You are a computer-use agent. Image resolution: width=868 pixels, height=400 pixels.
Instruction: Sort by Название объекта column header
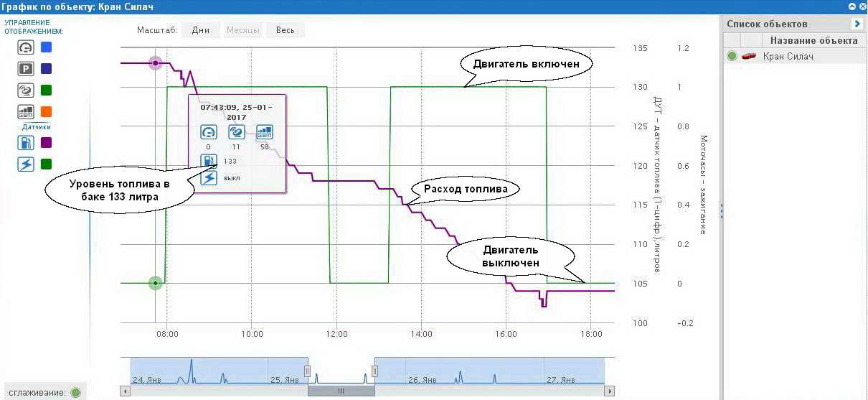click(813, 40)
